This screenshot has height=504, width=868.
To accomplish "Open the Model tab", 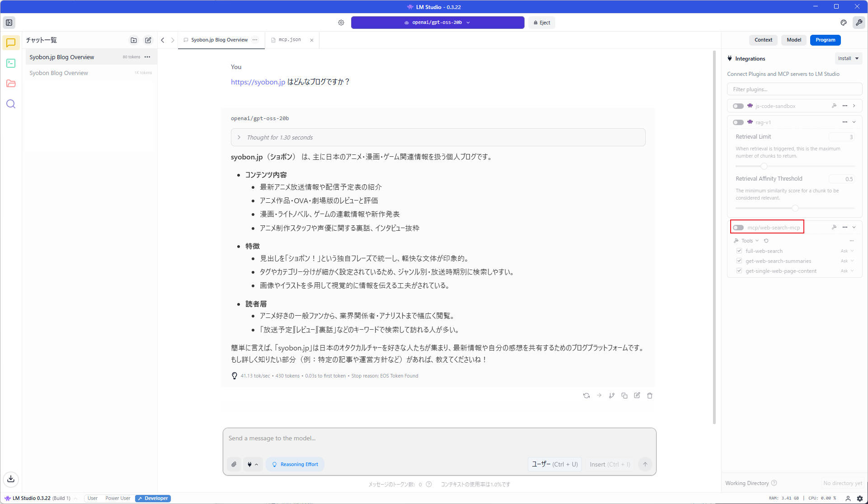I will point(793,40).
